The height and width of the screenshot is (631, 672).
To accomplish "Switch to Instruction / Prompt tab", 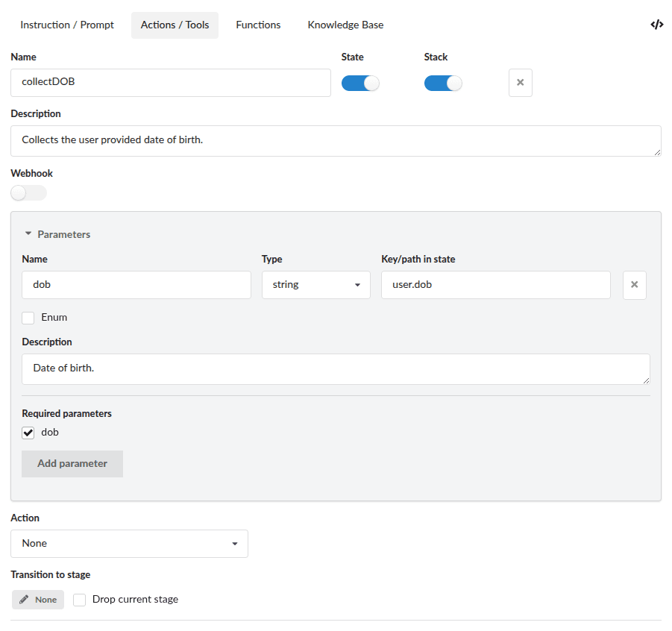I will pyautogui.click(x=67, y=25).
